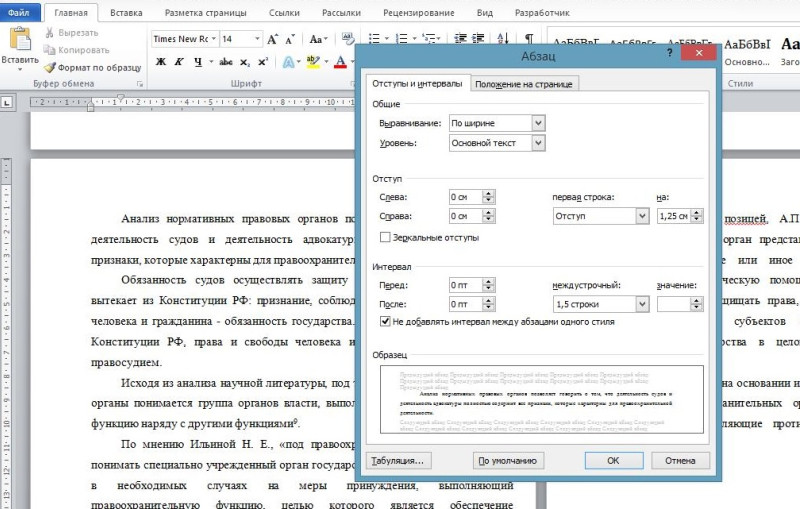Screen dimensions: 800x509
Task: Click the Shrink Font icon
Action: pos(290,39)
